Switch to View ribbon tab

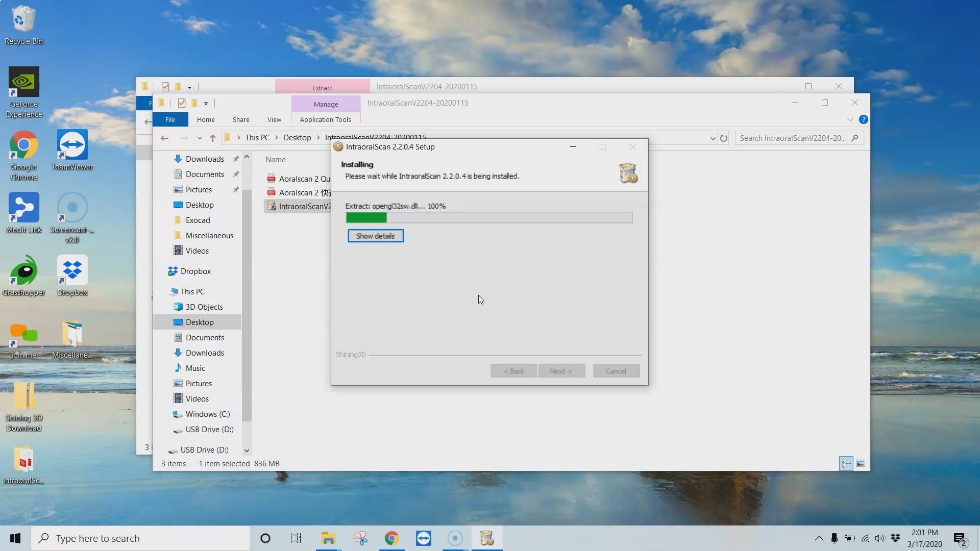coord(274,119)
